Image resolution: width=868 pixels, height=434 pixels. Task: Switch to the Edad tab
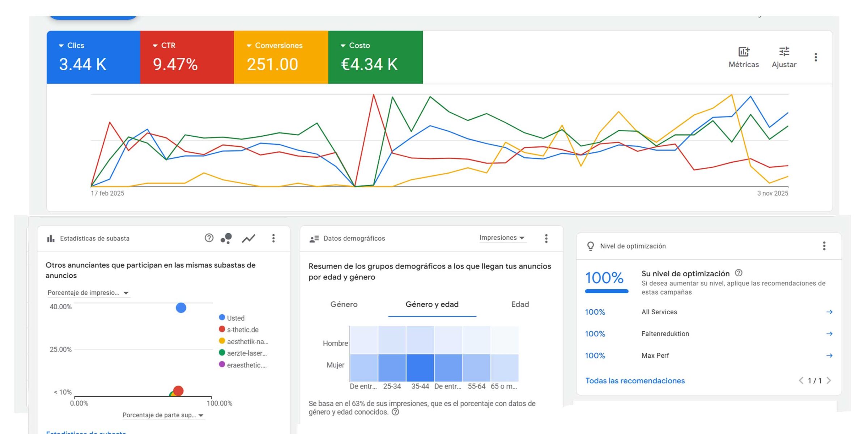(x=520, y=304)
